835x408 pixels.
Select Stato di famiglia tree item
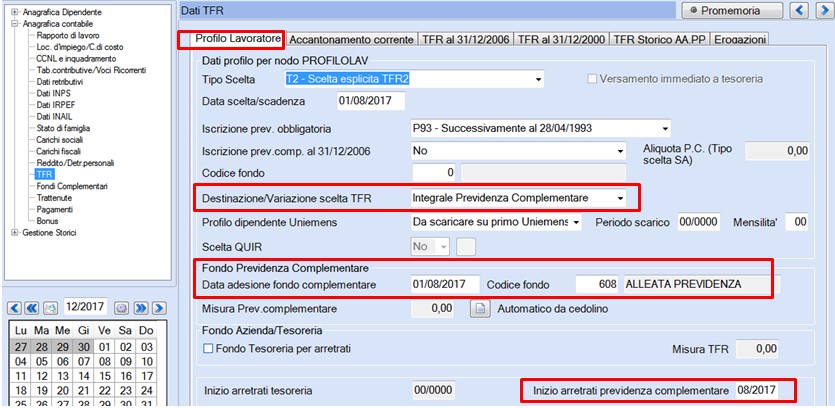pyautogui.click(x=63, y=128)
